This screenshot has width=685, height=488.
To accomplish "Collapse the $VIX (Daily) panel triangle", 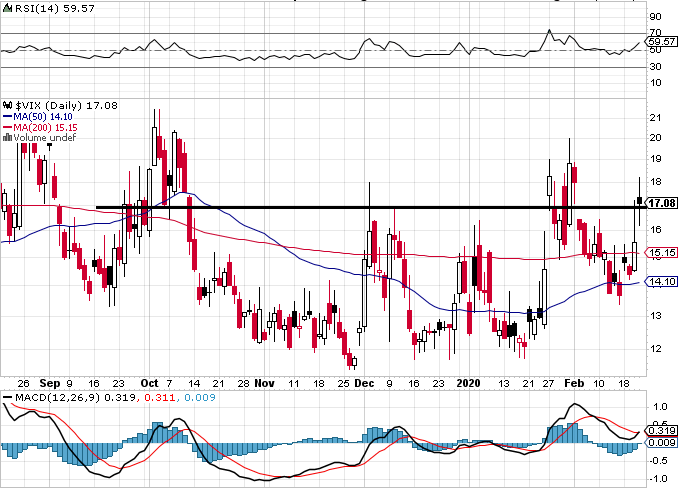I will [5, 103].
